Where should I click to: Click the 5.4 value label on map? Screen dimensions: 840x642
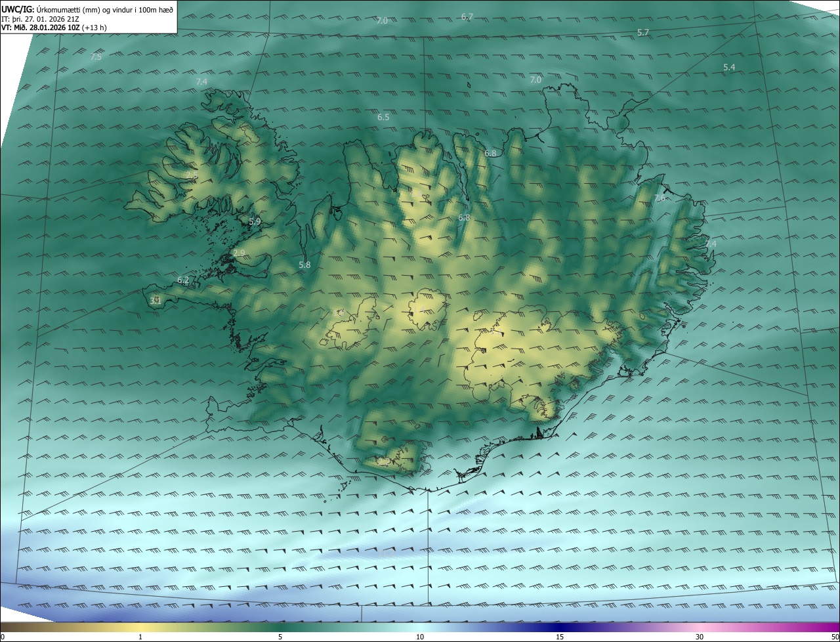(729, 67)
